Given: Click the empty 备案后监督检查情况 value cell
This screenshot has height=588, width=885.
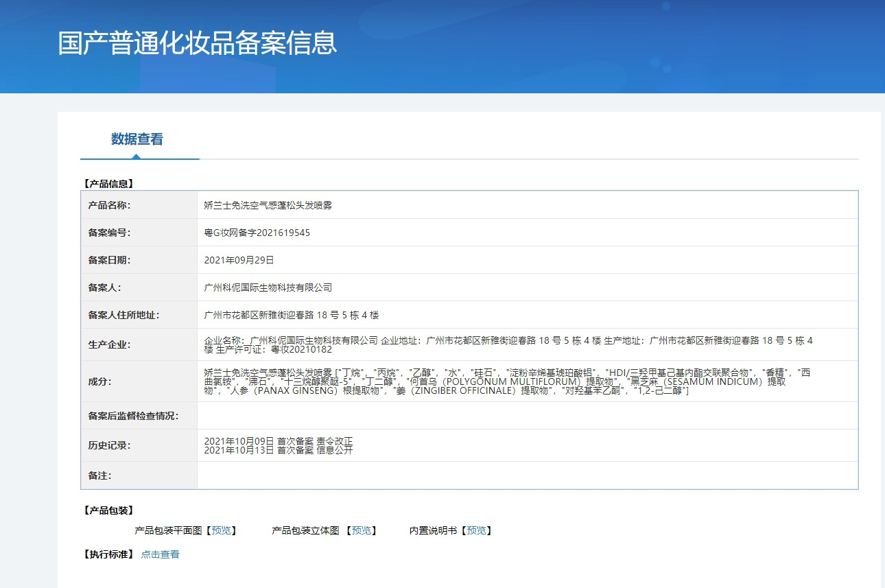Looking at the screenshot, I should click(527, 416).
